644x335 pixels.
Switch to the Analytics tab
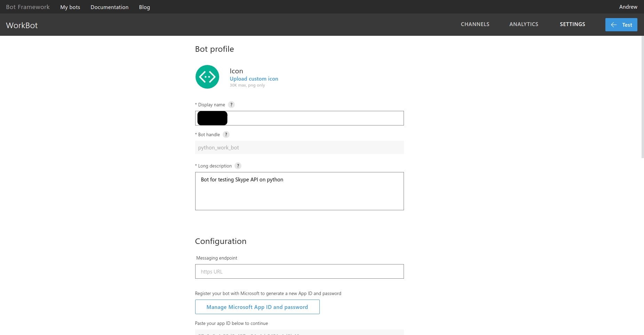click(x=524, y=24)
